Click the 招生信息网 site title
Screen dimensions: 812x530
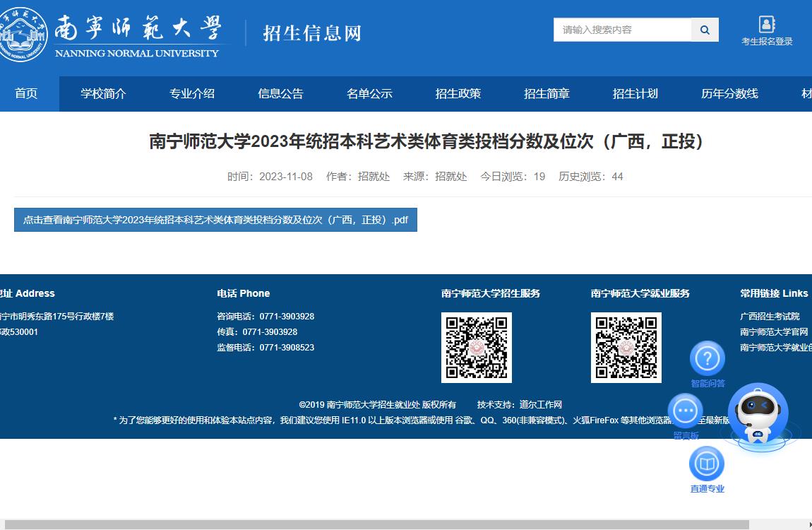[312, 33]
